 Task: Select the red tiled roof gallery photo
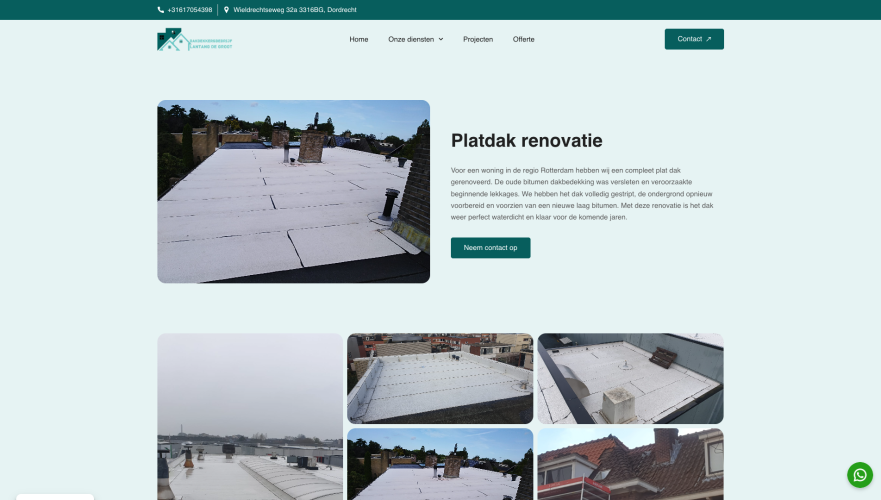[630, 465]
